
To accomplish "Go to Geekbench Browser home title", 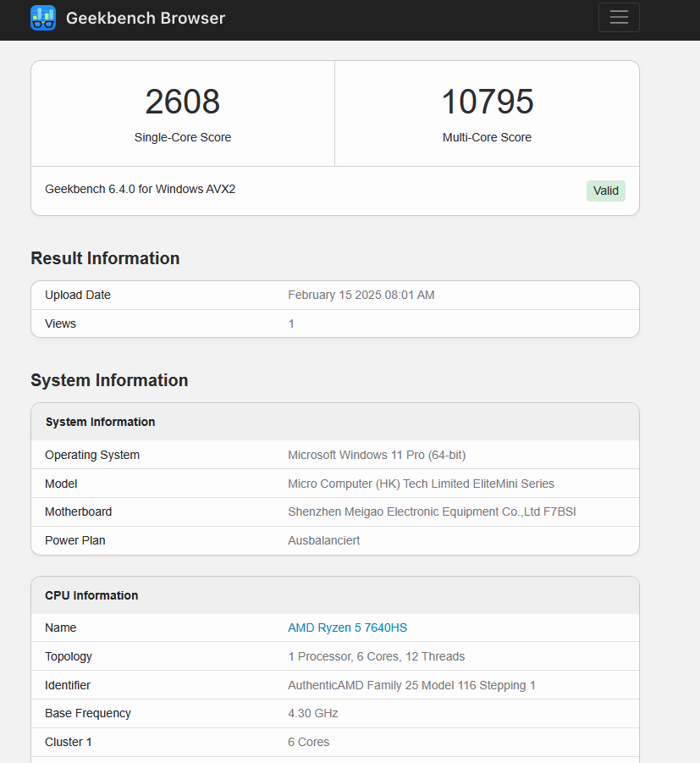I will (x=145, y=18).
